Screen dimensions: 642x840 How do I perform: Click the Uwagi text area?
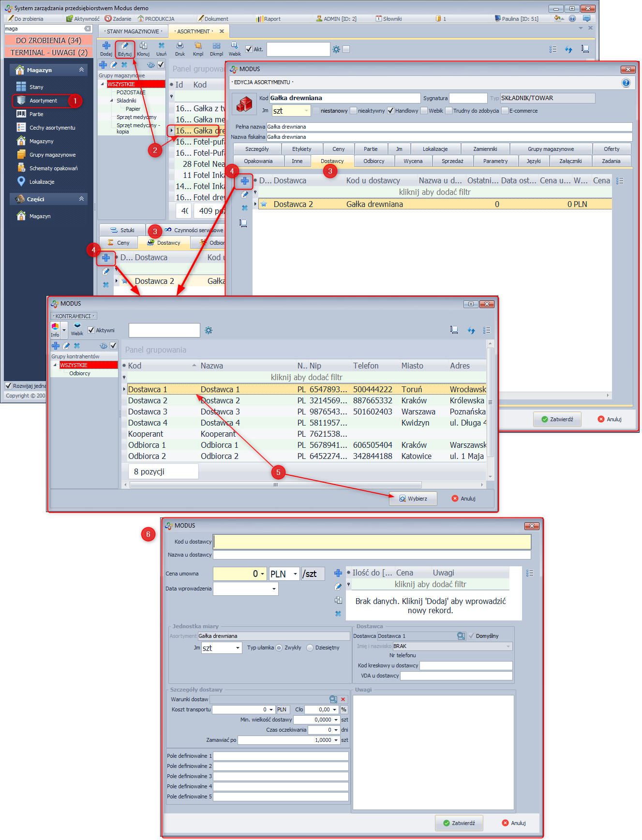click(x=433, y=752)
